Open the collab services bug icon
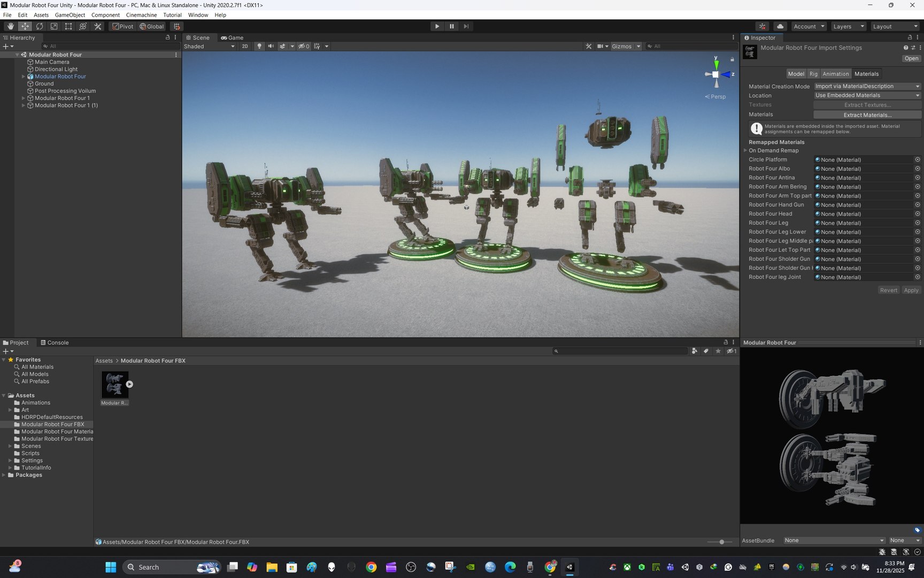Viewport: 924px width, 578px height. (763, 26)
